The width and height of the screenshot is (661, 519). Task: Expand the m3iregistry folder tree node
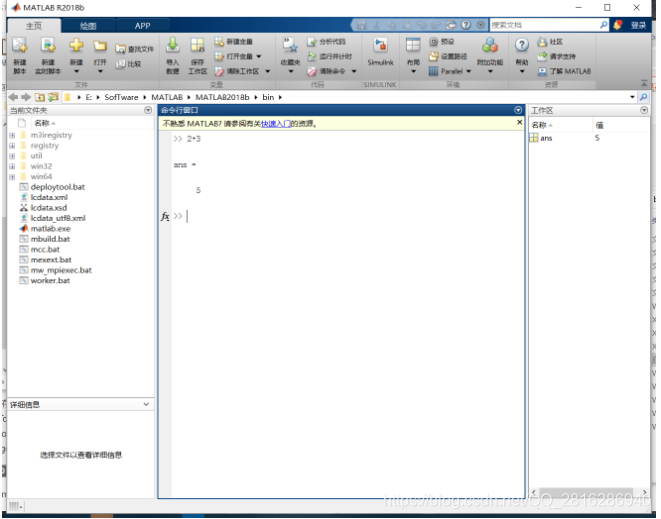pyautogui.click(x=11, y=135)
